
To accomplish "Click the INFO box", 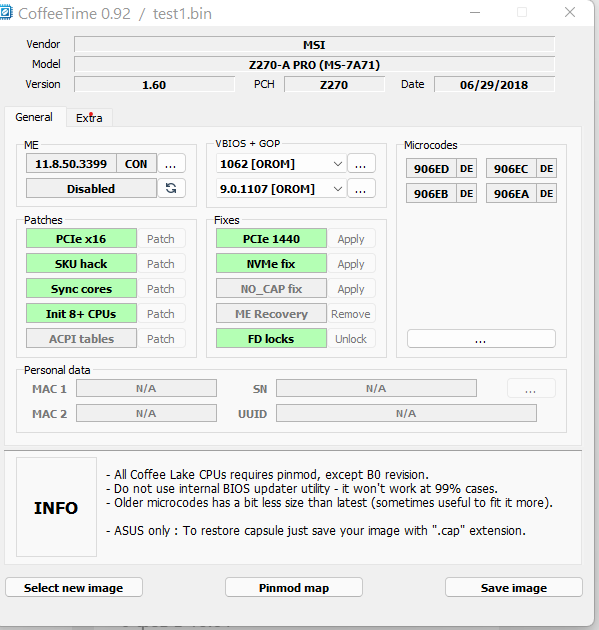I will [56, 507].
